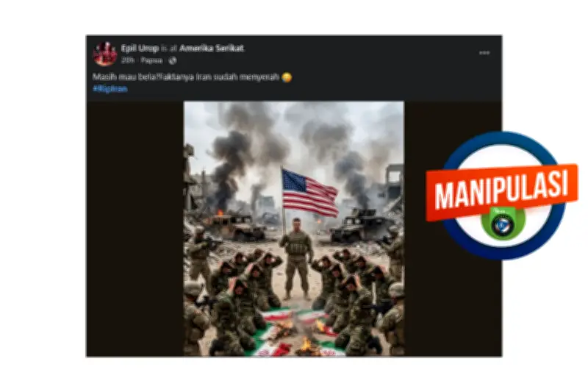
Task: Click the green logo inside the Manipulasi badge
Action: 503,223
